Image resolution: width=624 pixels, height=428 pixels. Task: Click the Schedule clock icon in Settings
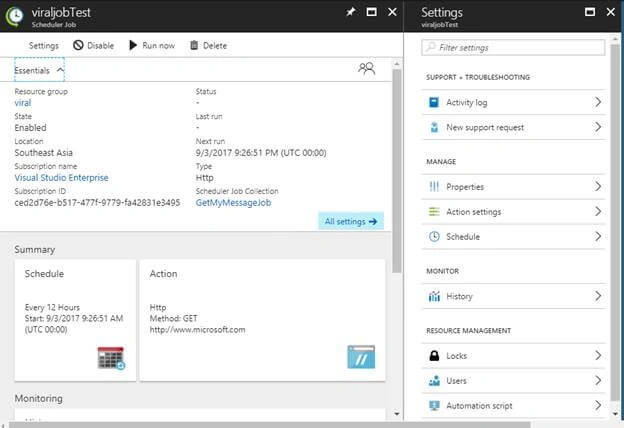click(434, 236)
